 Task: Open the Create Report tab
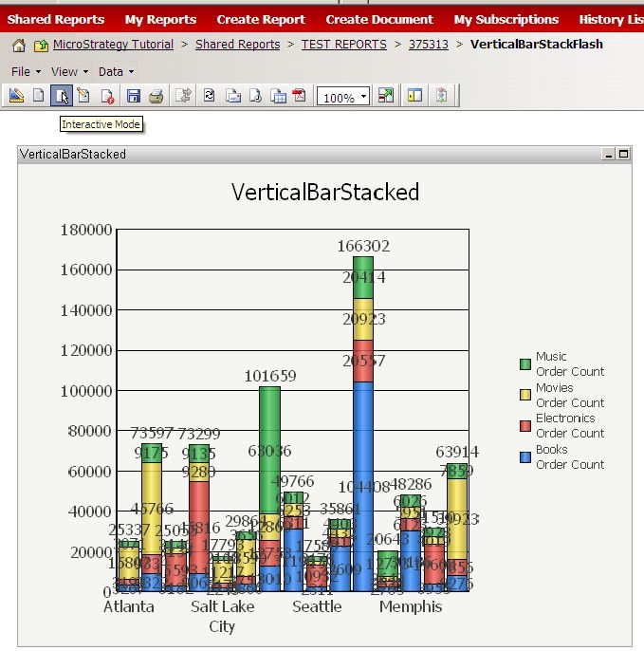coord(261,20)
